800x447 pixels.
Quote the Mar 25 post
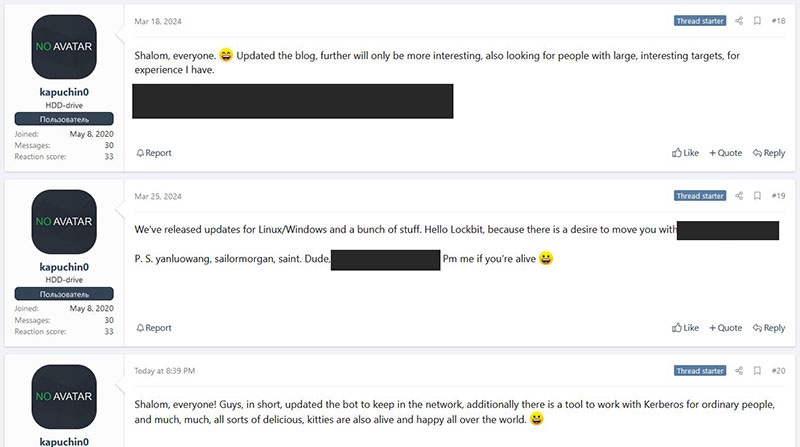[x=726, y=328]
